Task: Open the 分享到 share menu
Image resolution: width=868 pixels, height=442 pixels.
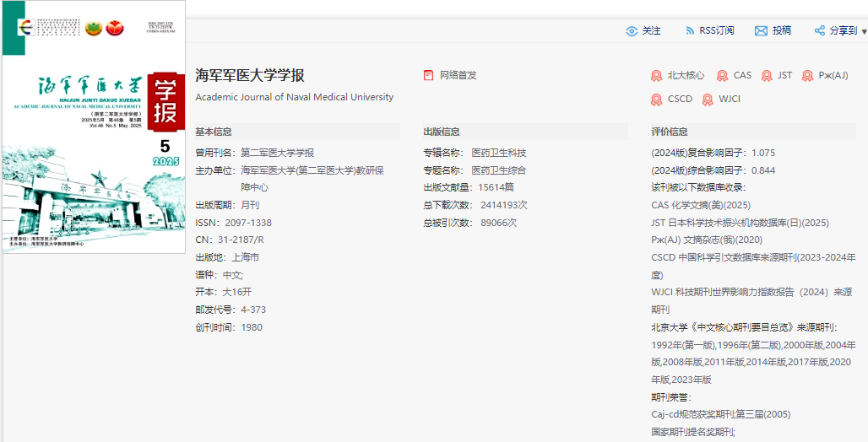Action: click(x=844, y=31)
